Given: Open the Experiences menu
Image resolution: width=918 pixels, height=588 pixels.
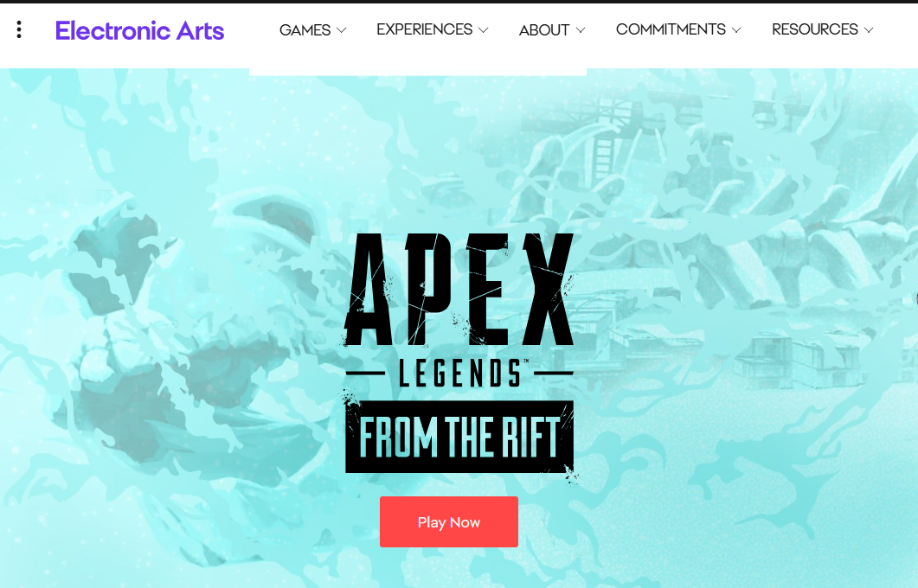Looking at the screenshot, I should [x=432, y=29].
